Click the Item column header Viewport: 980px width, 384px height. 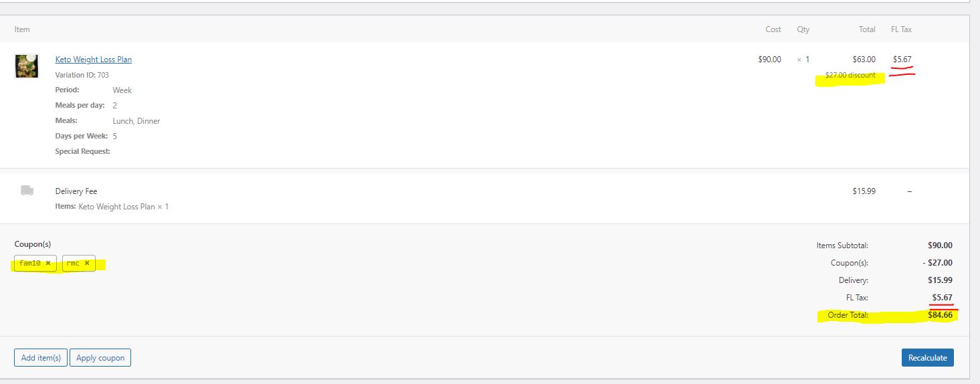[x=22, y=29]
